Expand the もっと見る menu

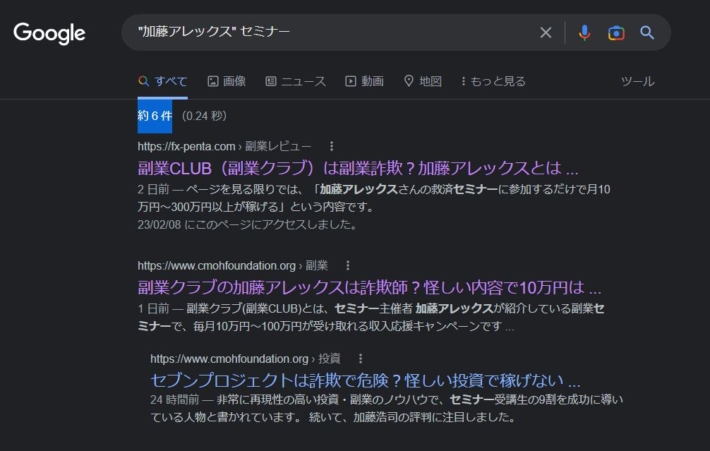493,82
